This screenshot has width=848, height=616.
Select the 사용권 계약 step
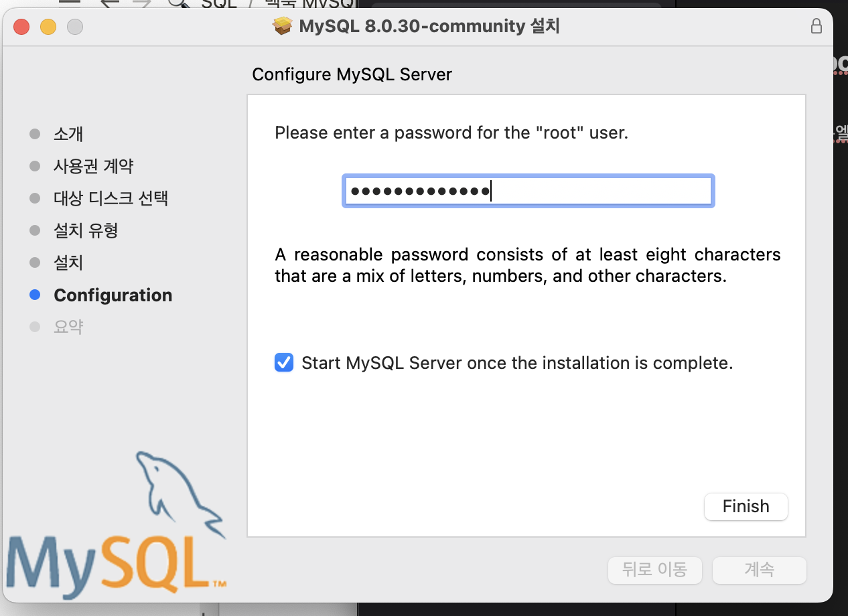[93, 165]
